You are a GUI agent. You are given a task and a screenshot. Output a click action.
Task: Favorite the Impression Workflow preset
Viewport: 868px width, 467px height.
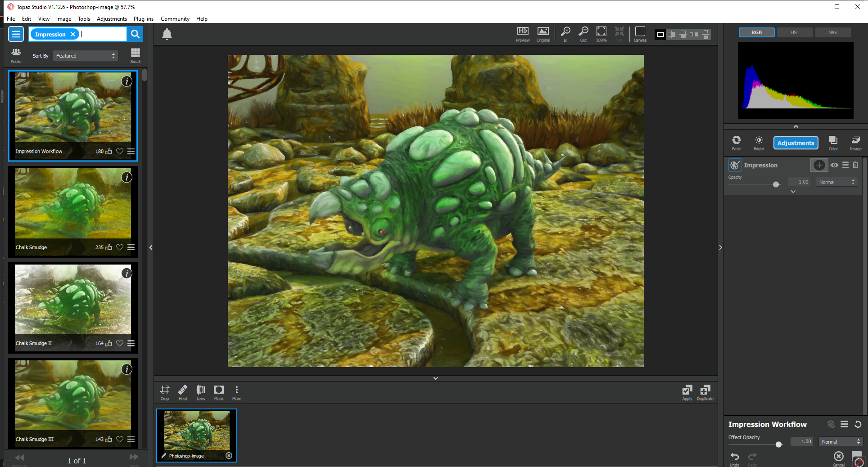pyautogui.click(x=120, y=152)
